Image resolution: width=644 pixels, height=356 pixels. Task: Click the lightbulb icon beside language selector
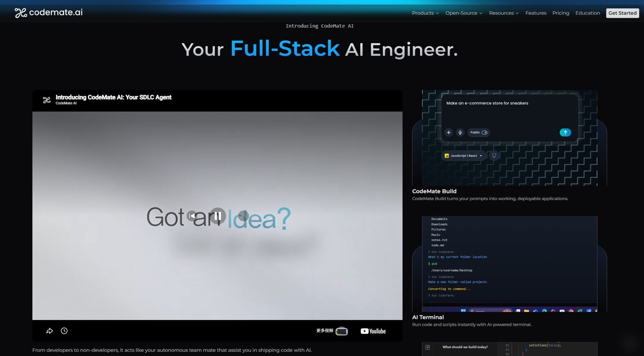(494, 156)
